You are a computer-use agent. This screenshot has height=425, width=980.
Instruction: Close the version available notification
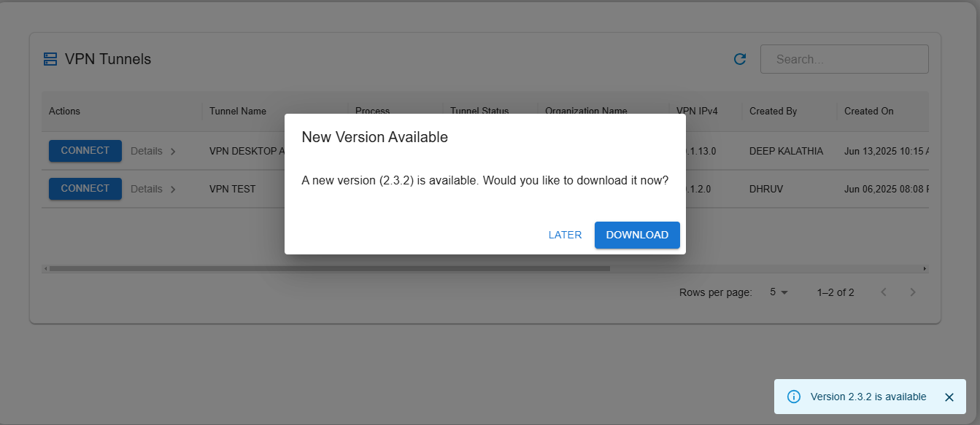click(949, 397)
